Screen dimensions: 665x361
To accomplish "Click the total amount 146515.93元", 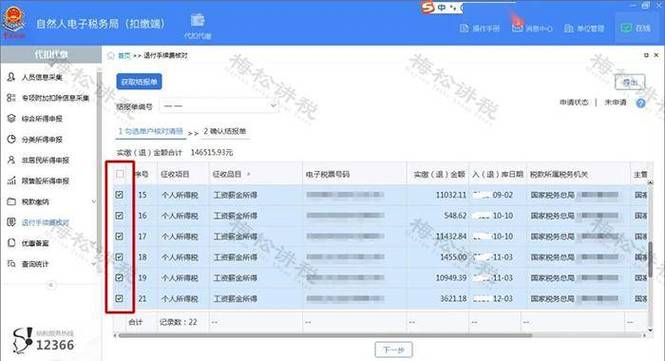I will click(x=212, y=153).
